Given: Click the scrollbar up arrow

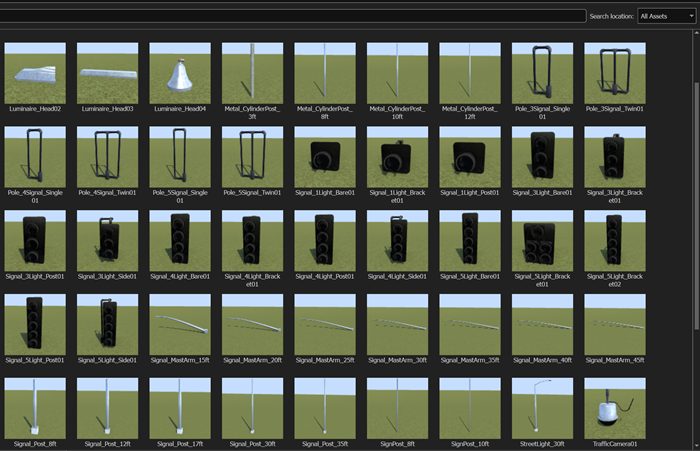Looking at the screenshot, I should 696,33.
